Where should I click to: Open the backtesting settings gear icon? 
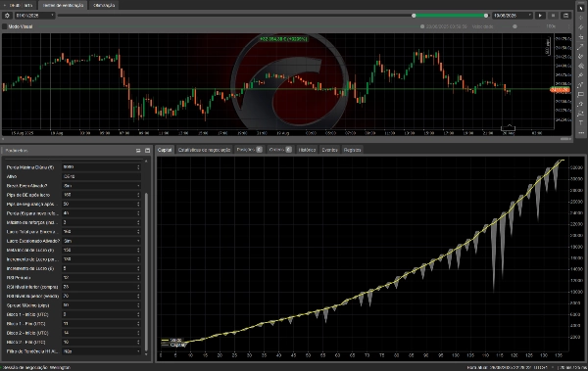pyautogui.click(x=7, y=16)
